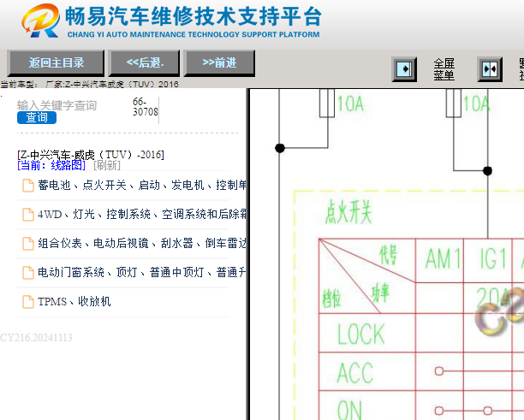Click the blue 查询 search button
524x420 pixels.
pos(37,117)
